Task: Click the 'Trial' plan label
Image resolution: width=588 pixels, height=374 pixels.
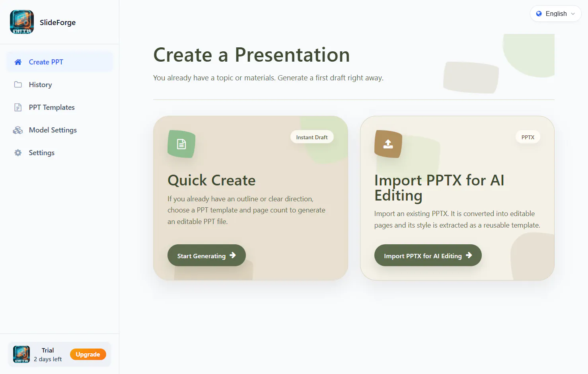Action: pyautogui.click(x=48, y=351)
